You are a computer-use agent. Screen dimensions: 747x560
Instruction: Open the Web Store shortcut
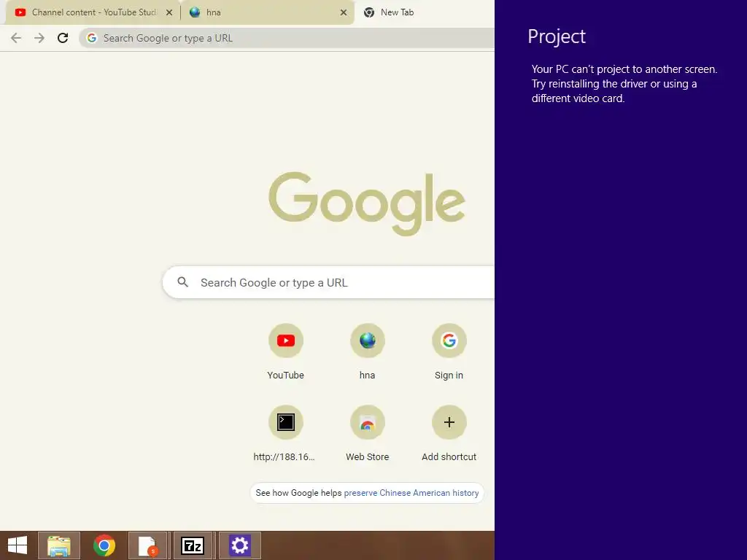point(368,422)
